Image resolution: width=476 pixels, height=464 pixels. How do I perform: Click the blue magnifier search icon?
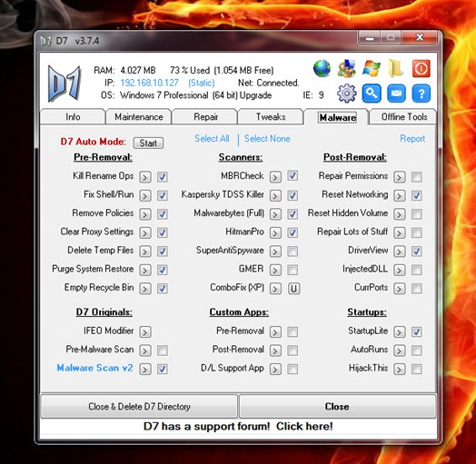[372, 94]
